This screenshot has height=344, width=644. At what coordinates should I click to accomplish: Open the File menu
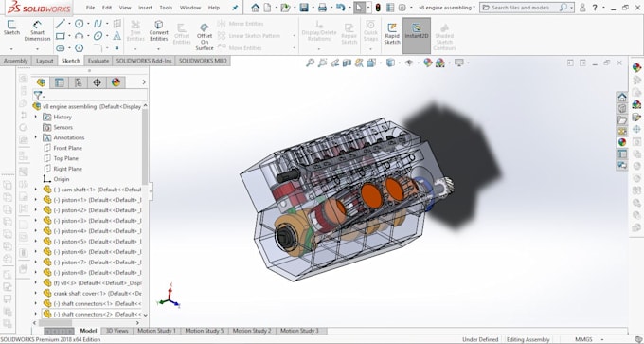90,8
